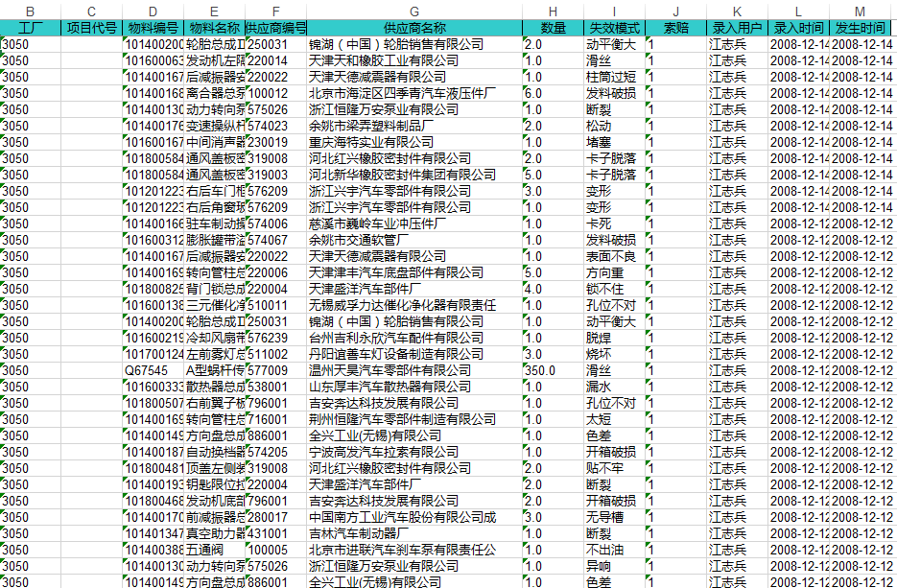Click the 索赔 header cell
This screenshot has width=897, height=588.
(x=675, y=28)
